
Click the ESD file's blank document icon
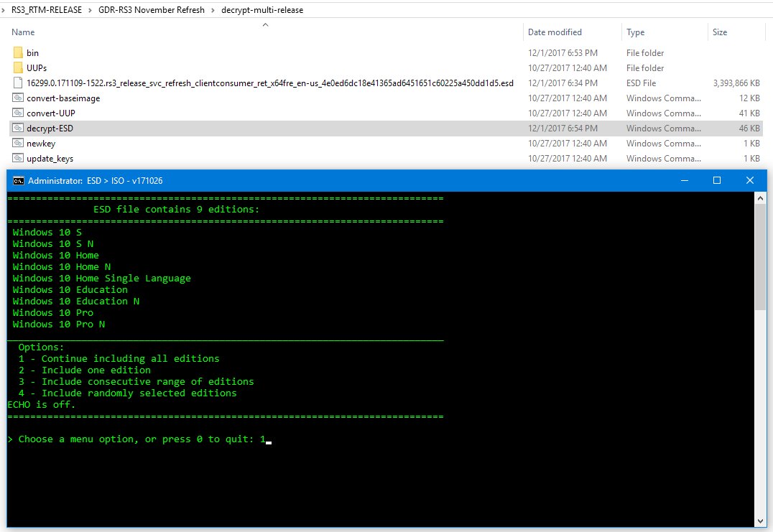point(18,83)
